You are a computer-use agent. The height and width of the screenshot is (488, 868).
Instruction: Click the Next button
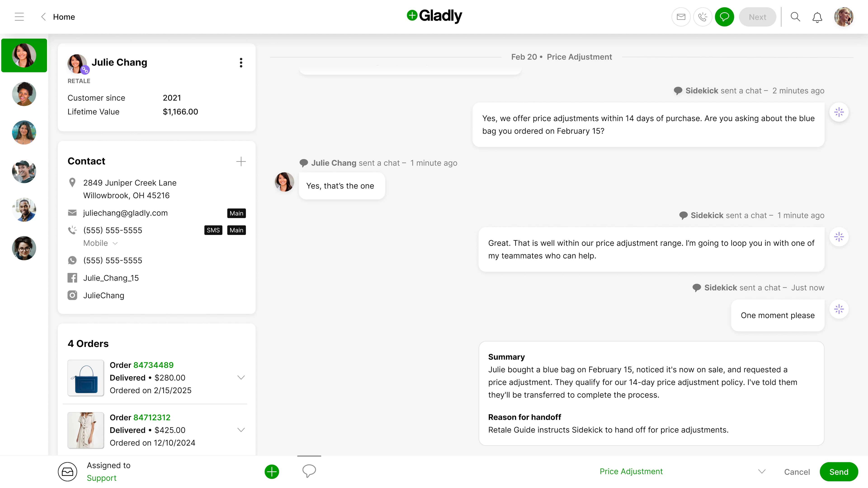(757, 17)
